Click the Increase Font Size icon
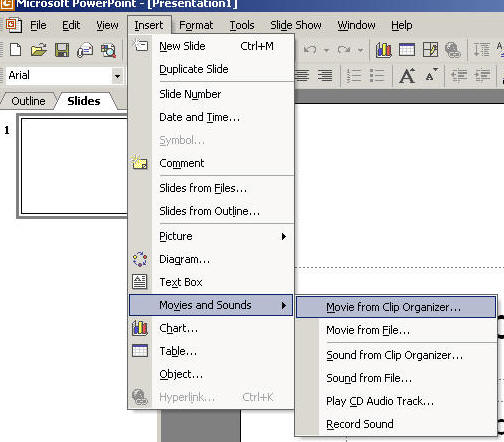 [407, 75]
